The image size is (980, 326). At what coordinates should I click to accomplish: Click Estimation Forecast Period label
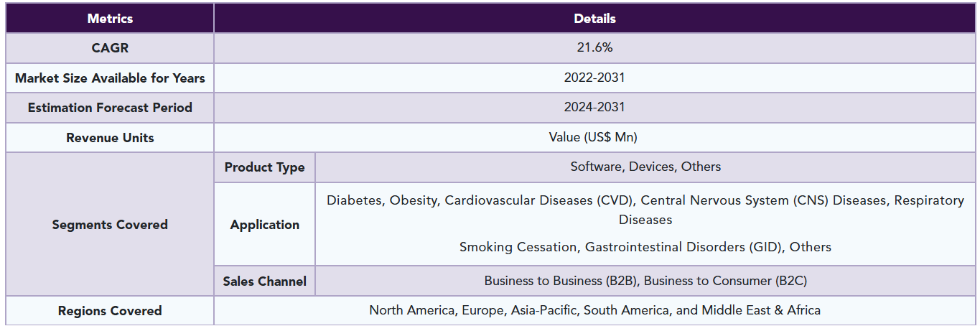[x=110, y=108]
